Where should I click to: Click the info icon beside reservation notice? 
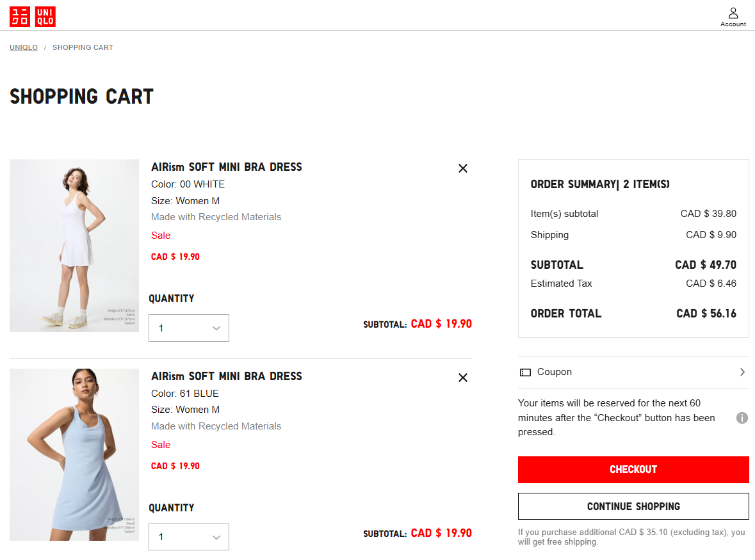click(742, 417)
